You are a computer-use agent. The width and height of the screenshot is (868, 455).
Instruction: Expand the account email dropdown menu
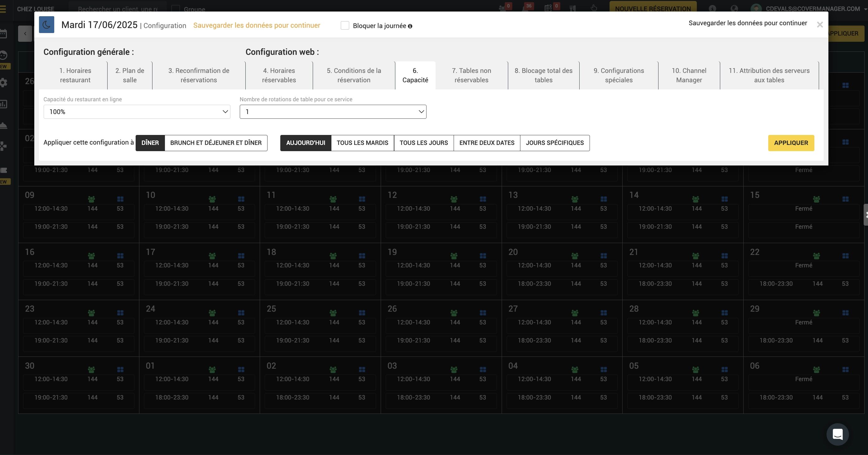point(812,9)
